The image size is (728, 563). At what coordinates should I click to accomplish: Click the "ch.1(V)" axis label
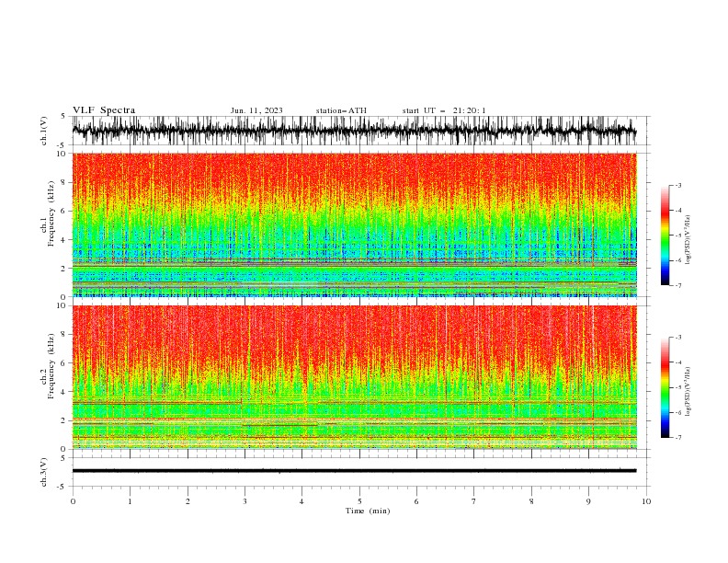pos(44,131)
